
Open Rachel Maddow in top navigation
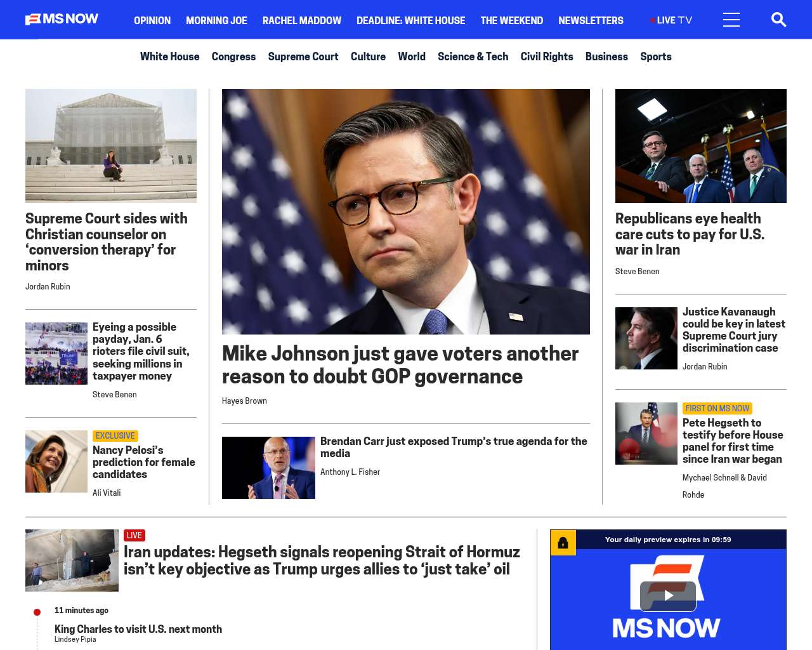point(302,20)
